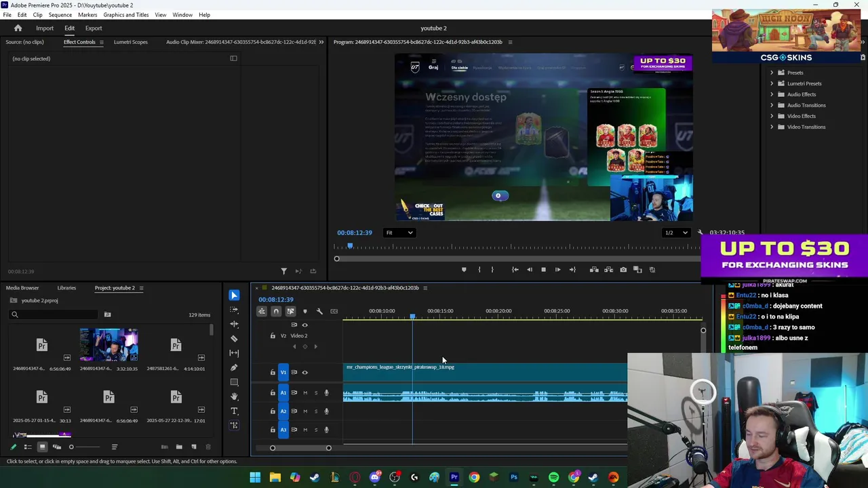
Task: Open Effect Controls panel menu
Action: pos(101,42)
